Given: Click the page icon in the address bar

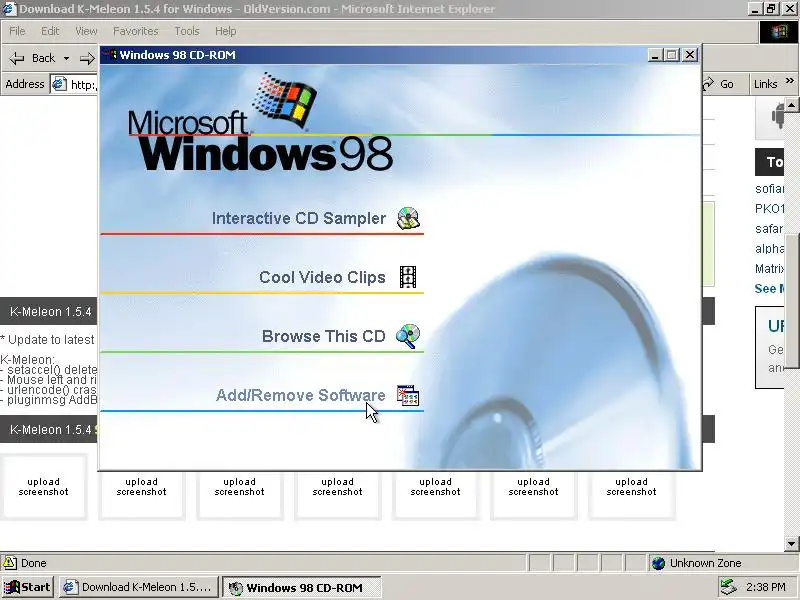Looking at the screenshot, I should point(59,84).
